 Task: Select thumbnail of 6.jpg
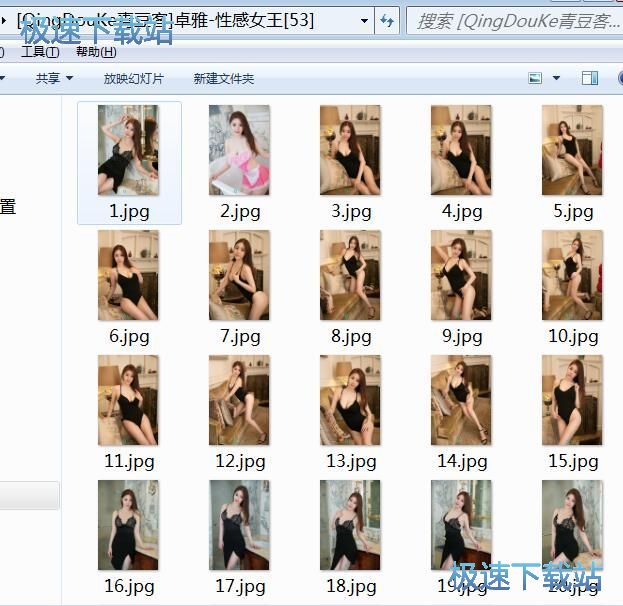click(128, 275)
